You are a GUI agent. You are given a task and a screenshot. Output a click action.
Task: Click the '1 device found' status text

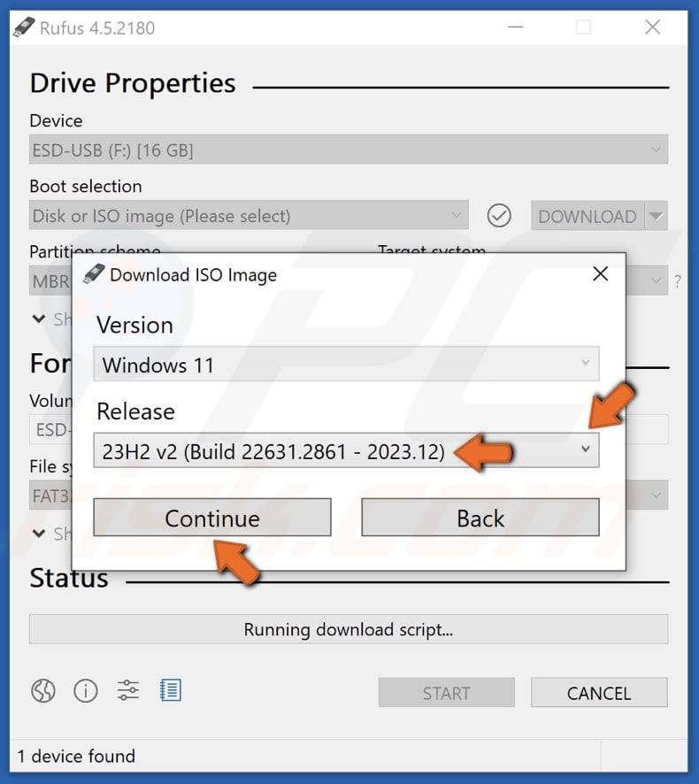(x=76, y=756)
